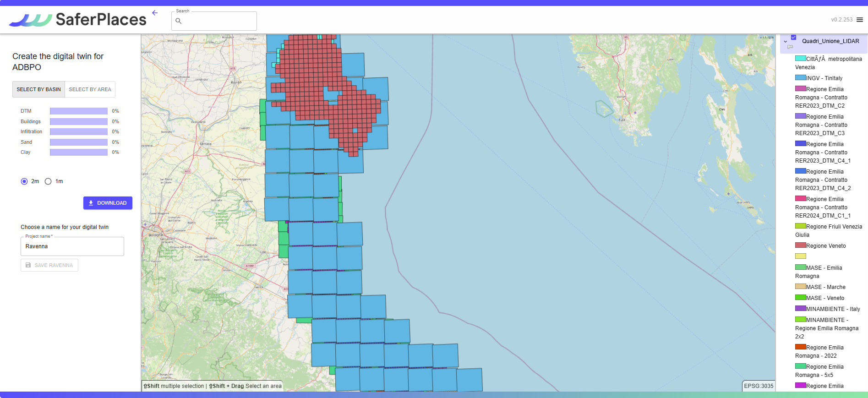The width and height of the screenshot is (868, 398).
Task: Click the folder icon under Quadri_Unione_LIDAR checkbox
Action: click(x=790, y=47)
